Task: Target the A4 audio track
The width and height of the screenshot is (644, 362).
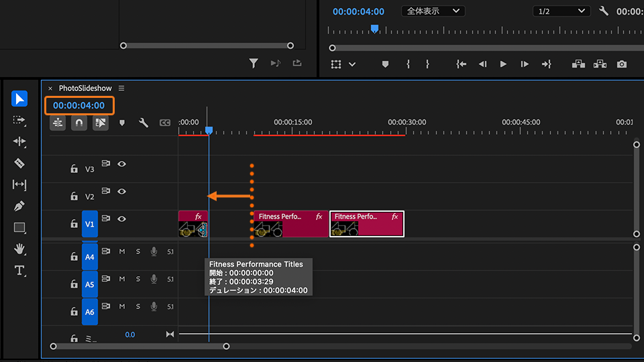Action: point(89,257)
